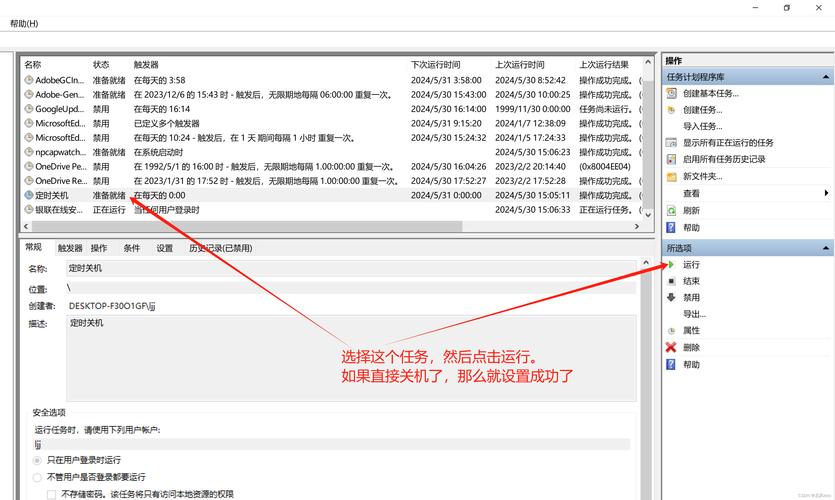Expand the 查看 submenu arrow
Screen dimensions: 835x500
click(x=826, y=193)
